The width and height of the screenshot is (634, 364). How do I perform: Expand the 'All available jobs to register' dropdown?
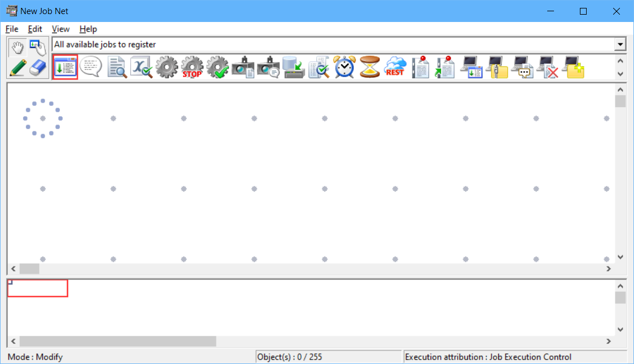[x=620, y=45]
